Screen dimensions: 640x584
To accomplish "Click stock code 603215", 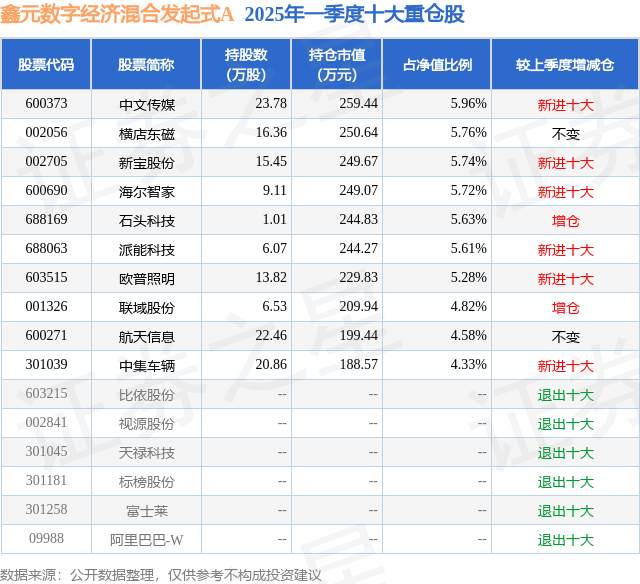I will [x=46, y=393].
